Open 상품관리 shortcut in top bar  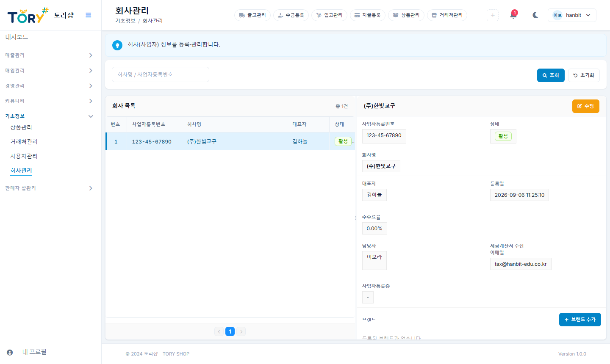coord(406,15)
